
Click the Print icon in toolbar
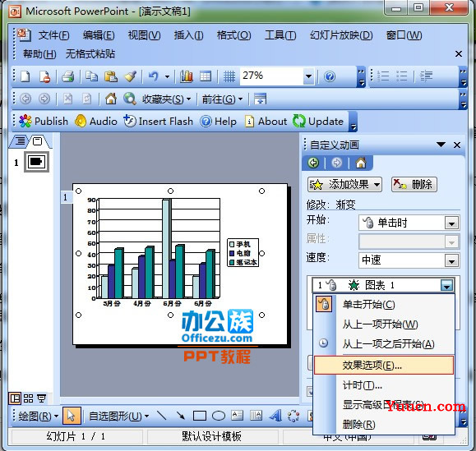pos(68,76)
